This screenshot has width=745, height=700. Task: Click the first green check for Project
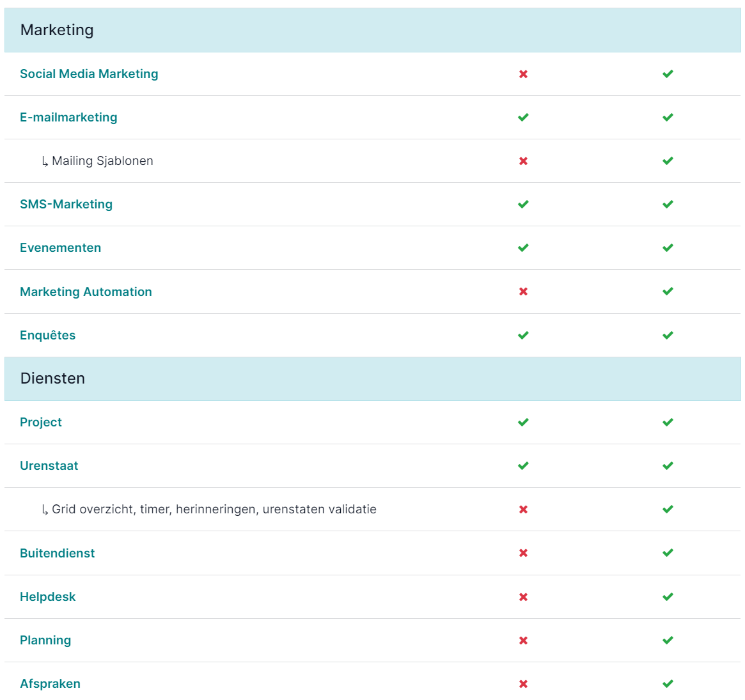click(523, 422)
